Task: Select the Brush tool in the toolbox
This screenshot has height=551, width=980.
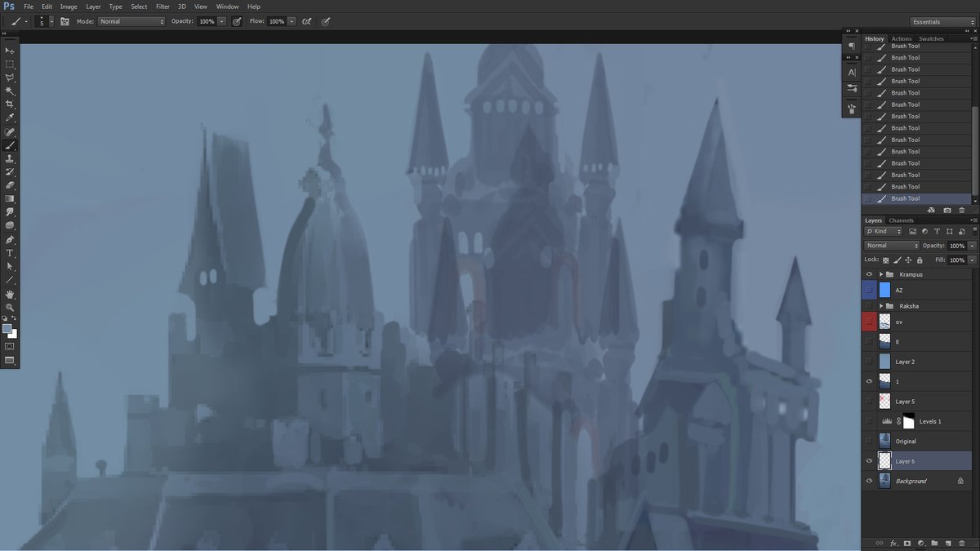Action: point(10,145)
